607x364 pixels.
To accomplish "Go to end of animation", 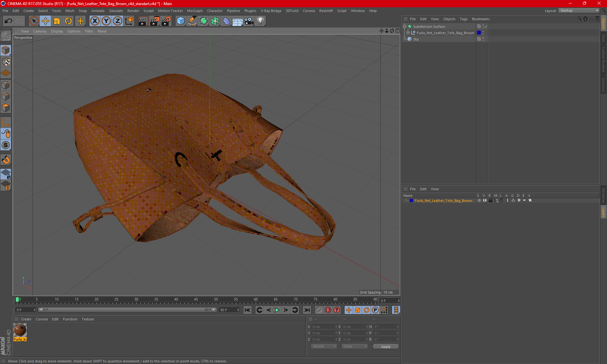I will tap(307, 310).
